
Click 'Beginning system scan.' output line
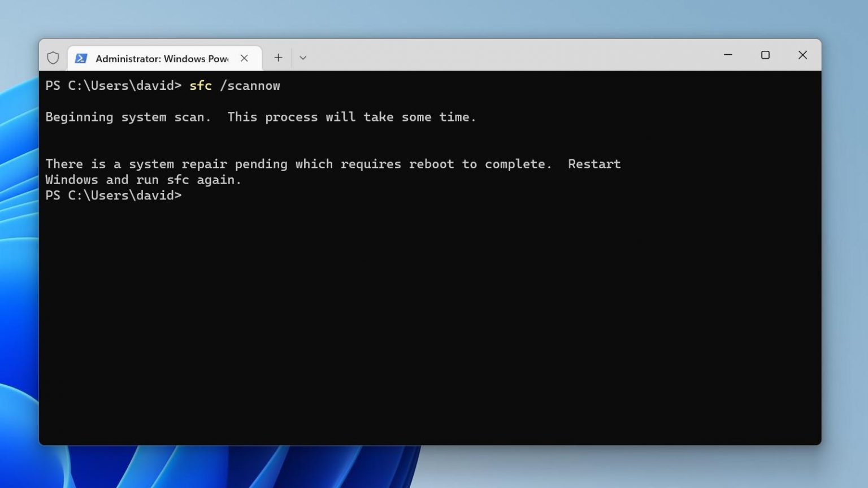(x=261, y=117)
